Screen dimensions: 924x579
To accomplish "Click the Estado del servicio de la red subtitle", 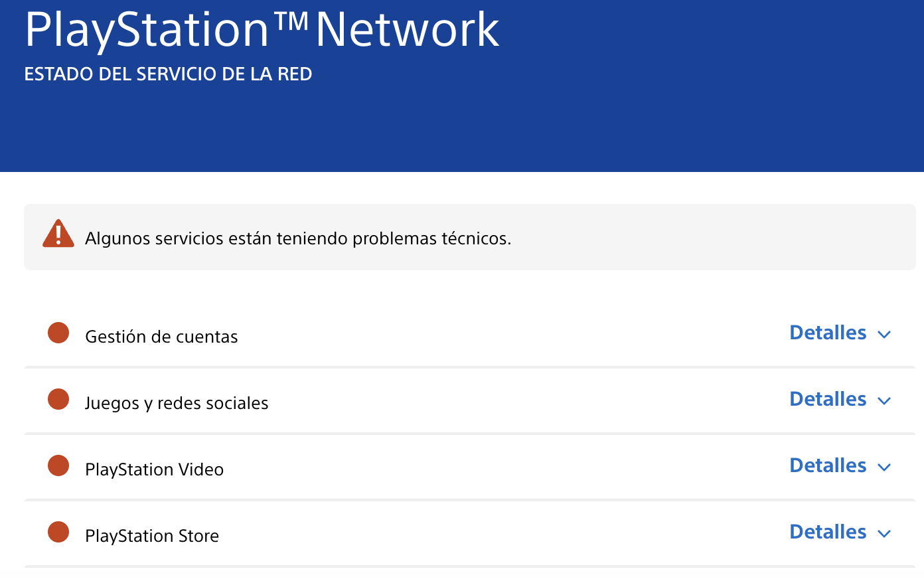I will point(168,74).
